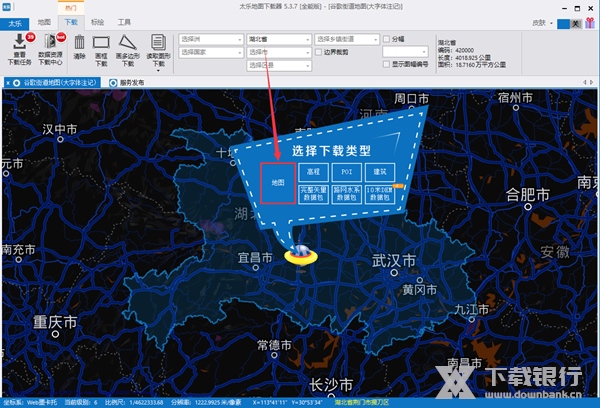
Task: Click the gift box icon in the title bar
Action: (x=590, y=23)
